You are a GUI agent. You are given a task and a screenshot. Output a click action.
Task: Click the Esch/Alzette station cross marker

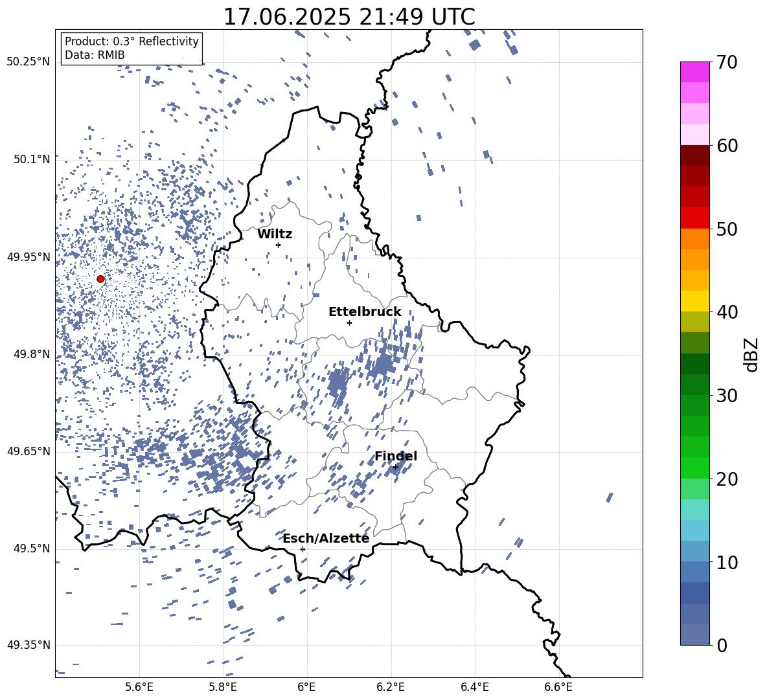pyautogui.click(x=303, y=549)
